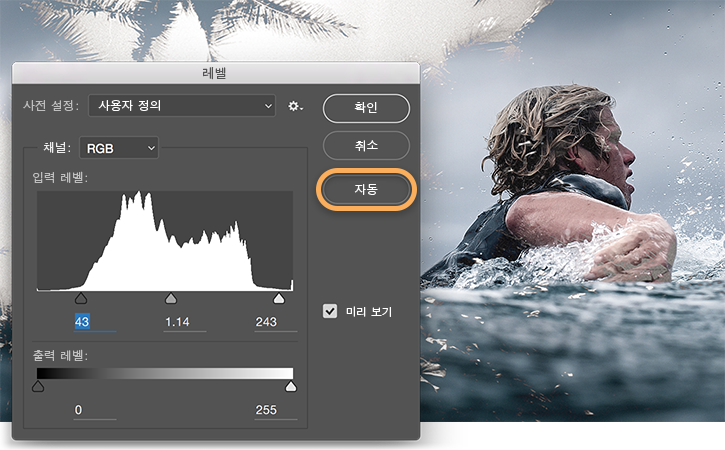
Task: Click the histogram graph in the levels dialog
Action: [x=165, y=241]
